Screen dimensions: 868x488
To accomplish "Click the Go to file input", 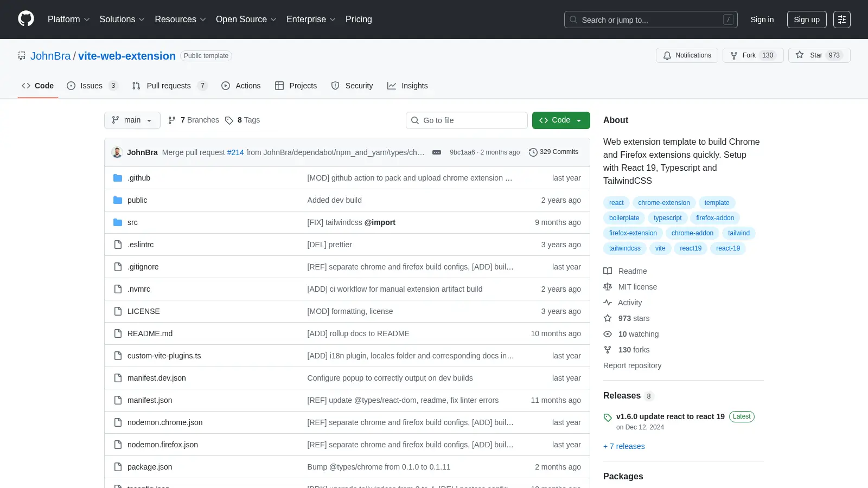I will (467, 120).
